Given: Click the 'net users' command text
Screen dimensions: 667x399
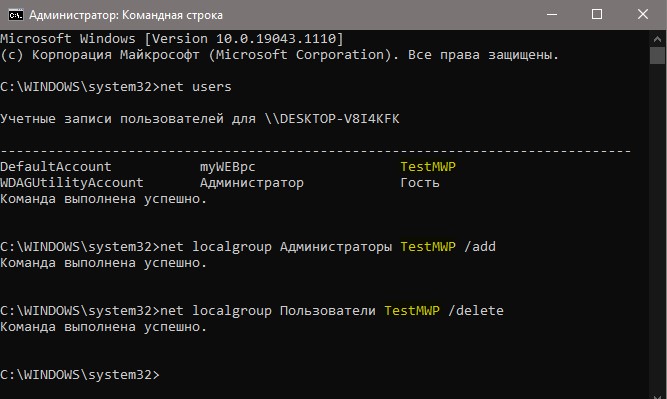Looking at the screenshot, I should 196,87.
